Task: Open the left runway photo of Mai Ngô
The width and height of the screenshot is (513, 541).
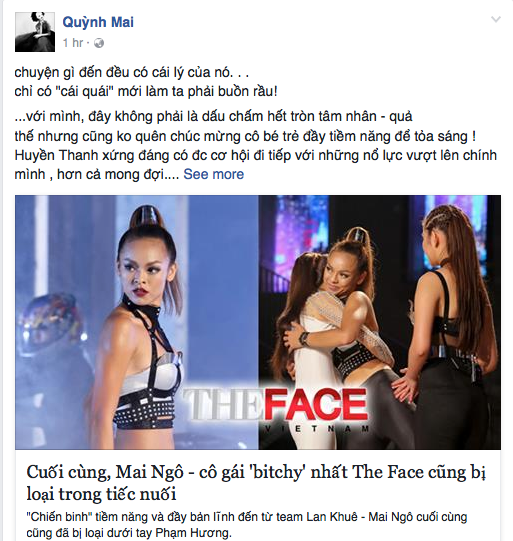Action: click(137, 322)
